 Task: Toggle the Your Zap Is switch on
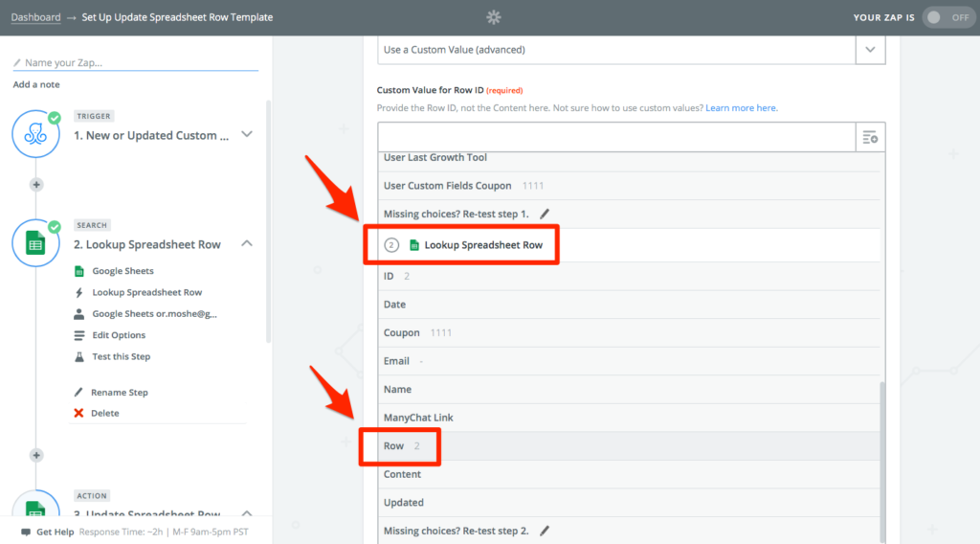pos(948,17)
